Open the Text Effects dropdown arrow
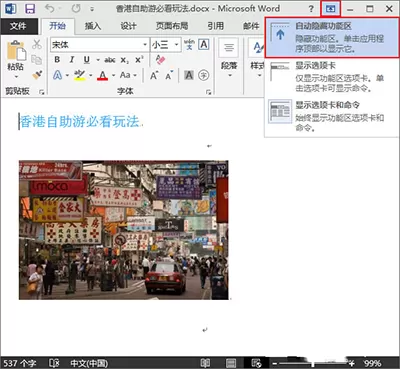This screenshot has width=400, height=369. [67, 76]
